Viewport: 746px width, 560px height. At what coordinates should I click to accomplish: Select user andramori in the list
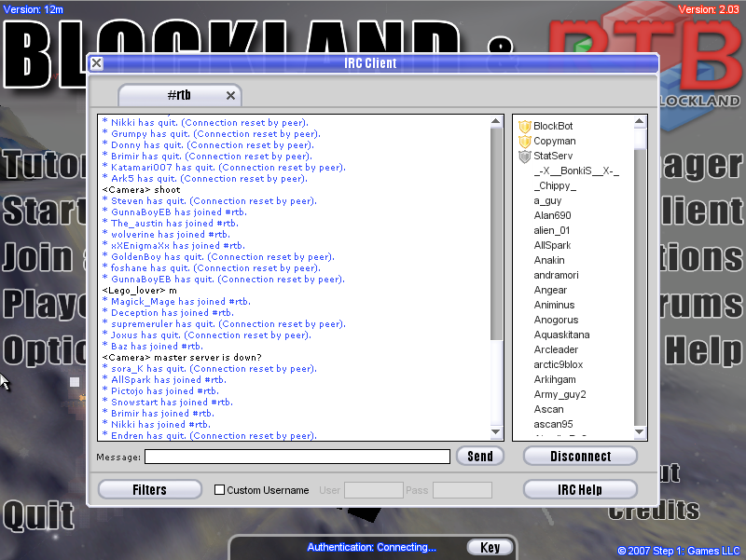[x=556, y=275]
